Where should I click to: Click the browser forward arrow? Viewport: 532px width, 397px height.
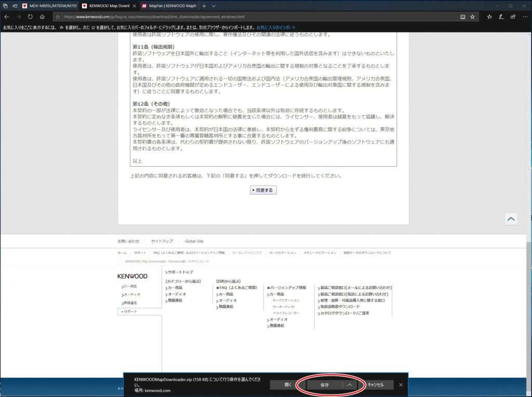(x=19, y=17)
